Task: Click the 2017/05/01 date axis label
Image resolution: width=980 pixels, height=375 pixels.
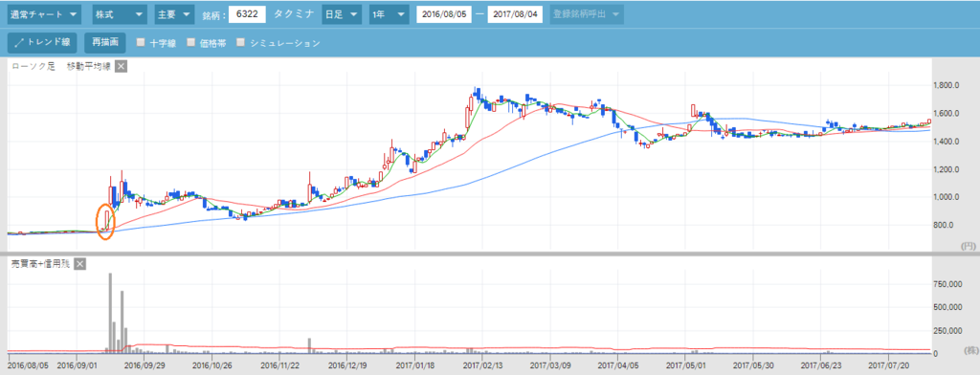Action: pos(685,364)
